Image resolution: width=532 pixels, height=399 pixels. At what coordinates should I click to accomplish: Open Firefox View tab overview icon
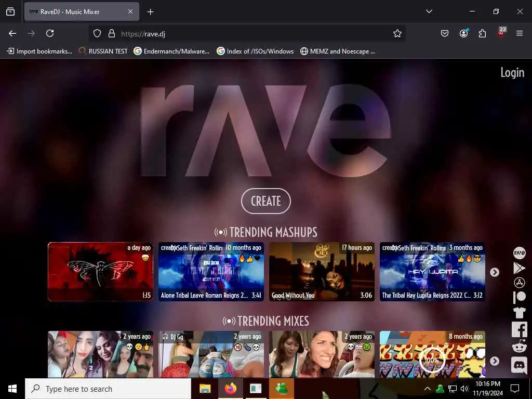point(10,11)
